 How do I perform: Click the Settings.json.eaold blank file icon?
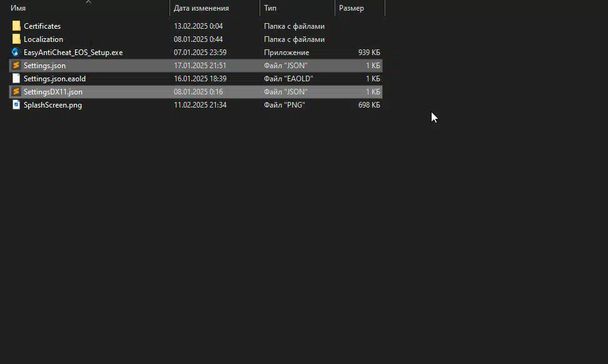[x=16, y=79]
